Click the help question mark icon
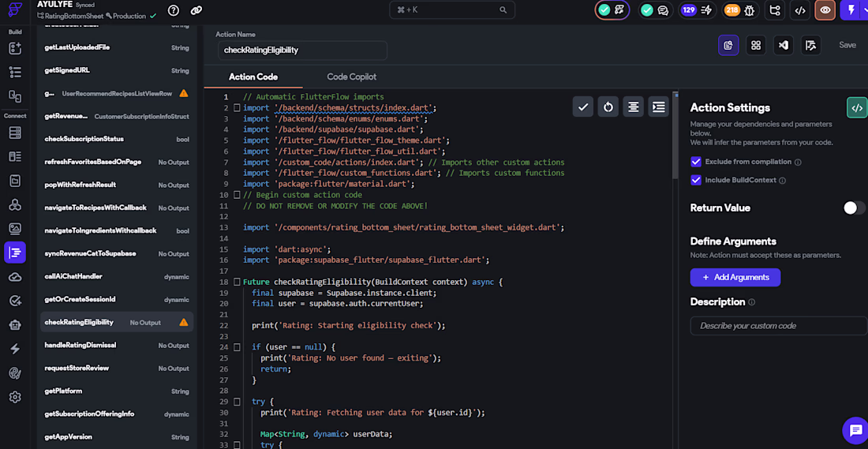The width and height of the screenshot is (868, 449). [174, 10]
